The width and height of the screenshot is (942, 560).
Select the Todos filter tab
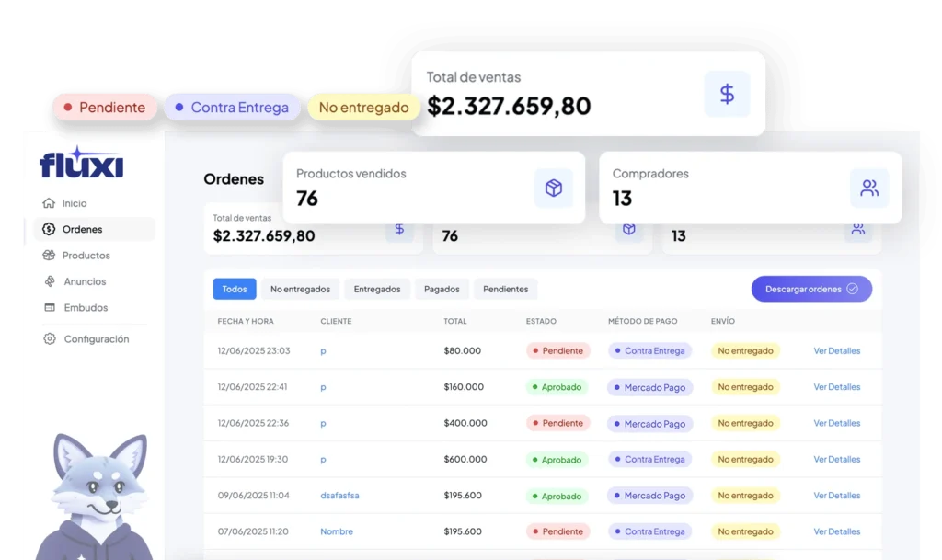click(x=235, y=289)
